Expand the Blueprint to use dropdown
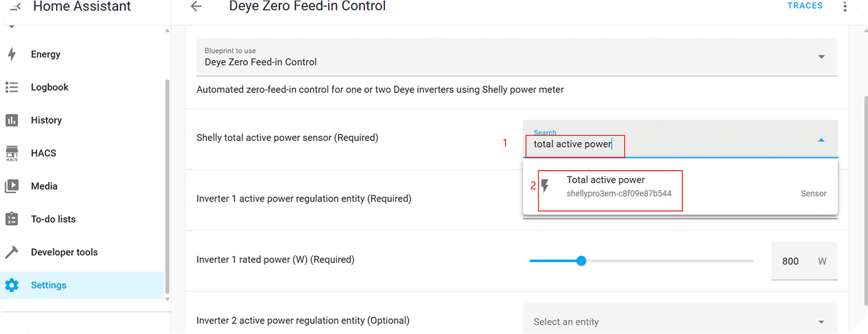 click(821, 57)
